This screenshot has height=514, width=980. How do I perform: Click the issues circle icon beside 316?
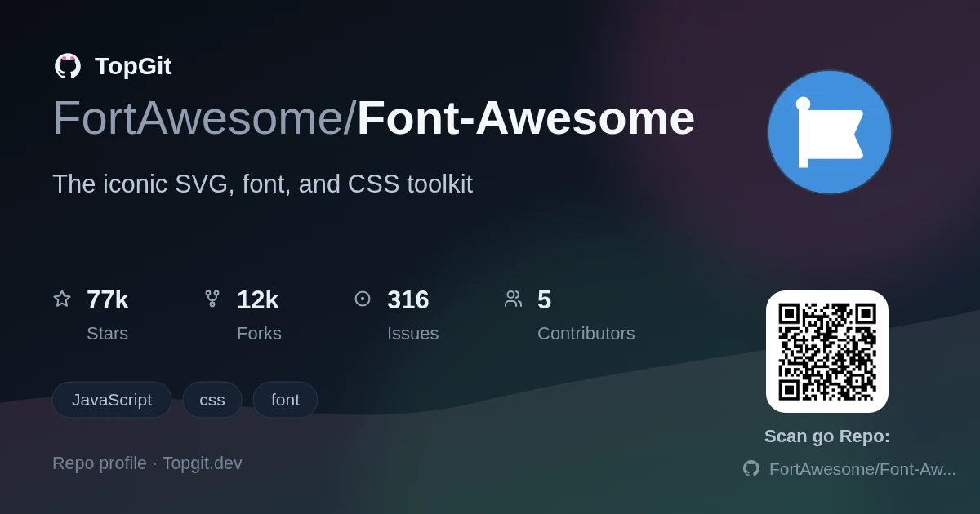363,299
